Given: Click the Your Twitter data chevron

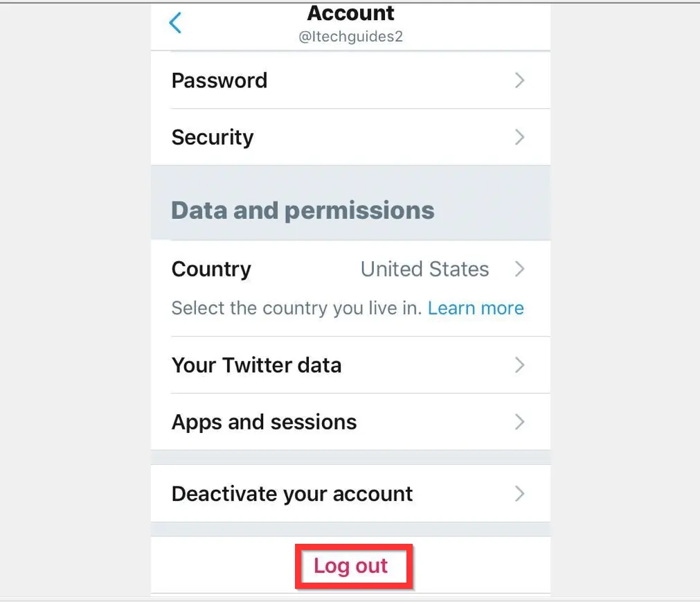Looking at the screenshot, I should click(x=520, y=365).
